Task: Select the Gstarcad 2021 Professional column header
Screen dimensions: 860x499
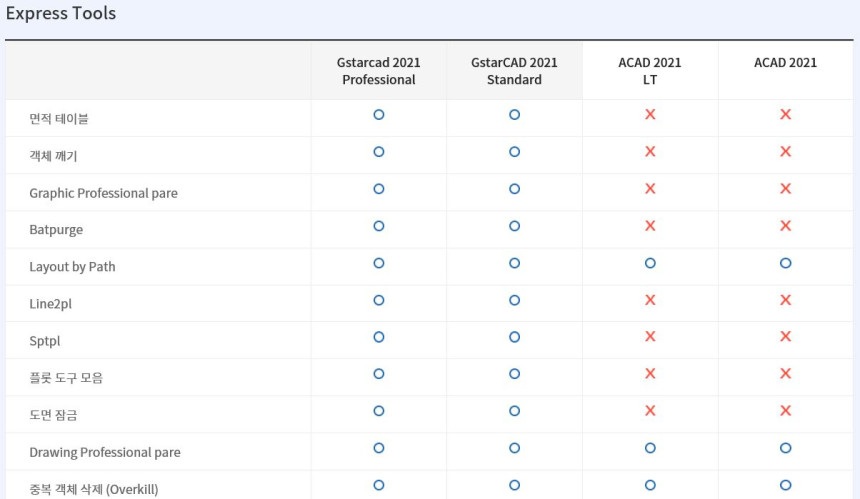Action: [378, 71]
